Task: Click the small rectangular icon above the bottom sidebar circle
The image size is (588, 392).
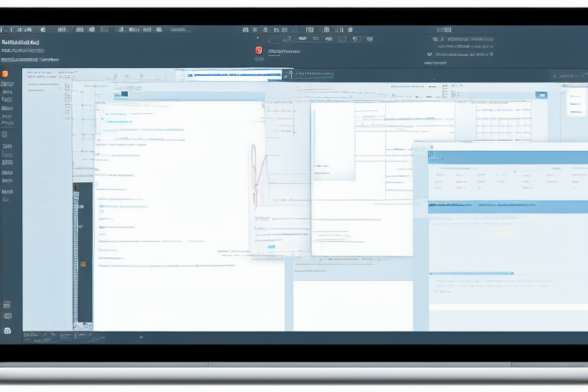Action: tap(8, 315)
